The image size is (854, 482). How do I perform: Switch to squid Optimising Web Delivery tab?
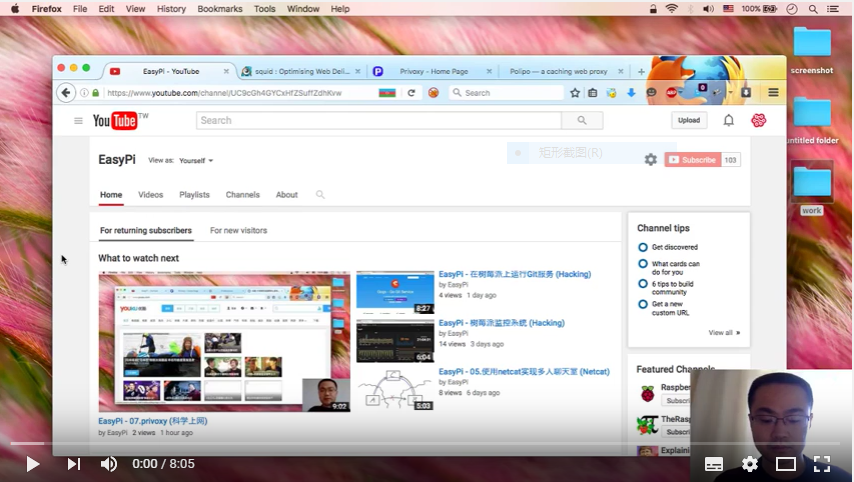coord(301,71)
